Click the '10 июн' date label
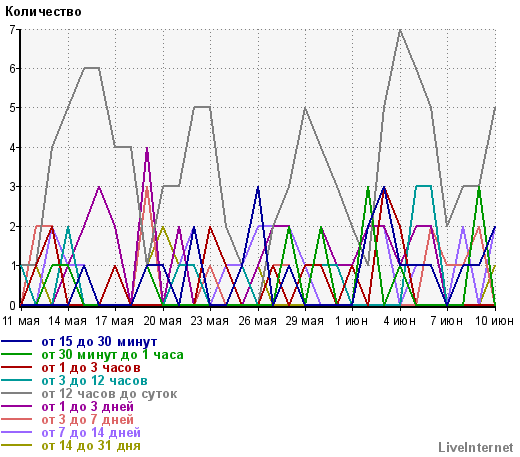Image resolution: width=520 pixels, height=457 pixels. (494, 321)
